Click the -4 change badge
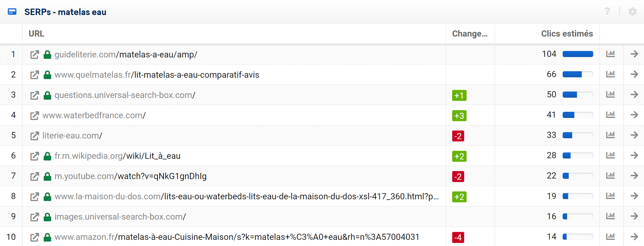The height and width of the screenshot is (246, 644). click(458, 237)
